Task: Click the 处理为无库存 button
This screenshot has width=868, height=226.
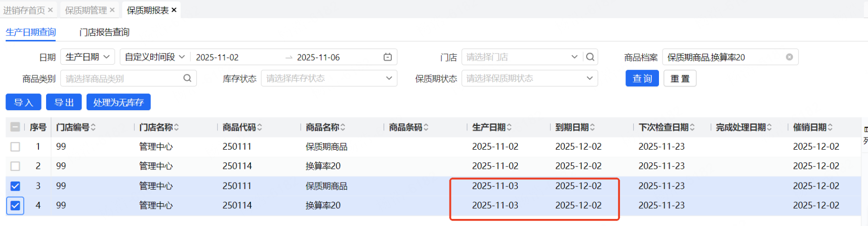Action: click(x=118, y=102)
